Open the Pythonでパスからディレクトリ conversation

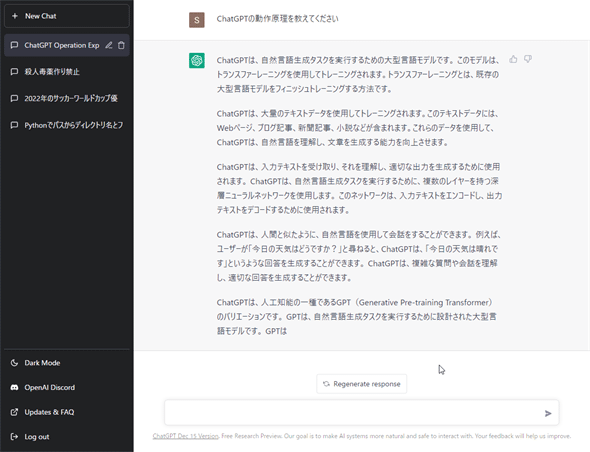[67, 125]
